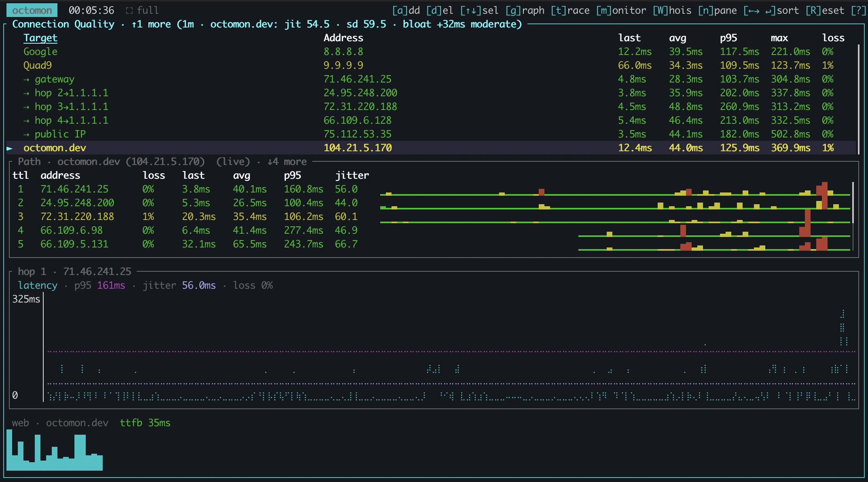The image size is (868, 482).
Task: Click Quad9 last value 66.0ms
Action: 635,65
